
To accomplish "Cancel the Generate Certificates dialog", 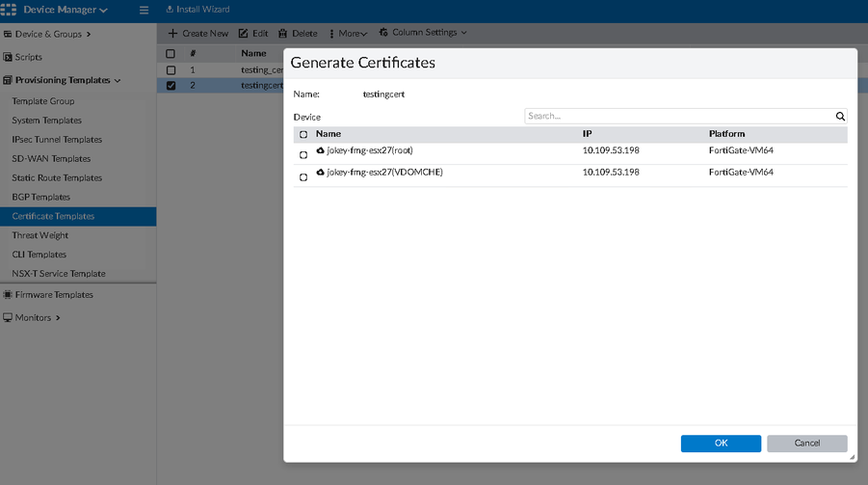I will pyautogui.click(x=806, y=444).
